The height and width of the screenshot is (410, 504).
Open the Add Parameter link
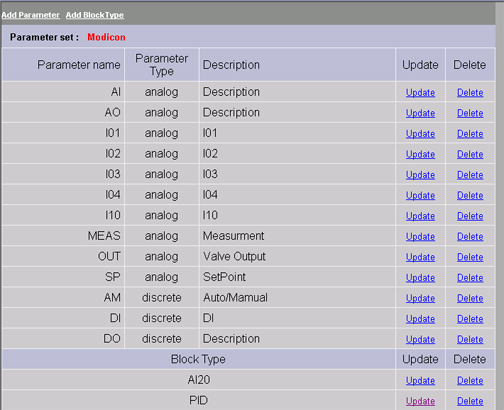30,15
